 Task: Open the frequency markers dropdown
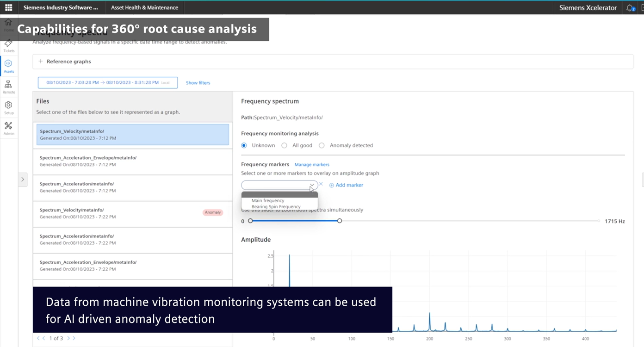(279, 185)
